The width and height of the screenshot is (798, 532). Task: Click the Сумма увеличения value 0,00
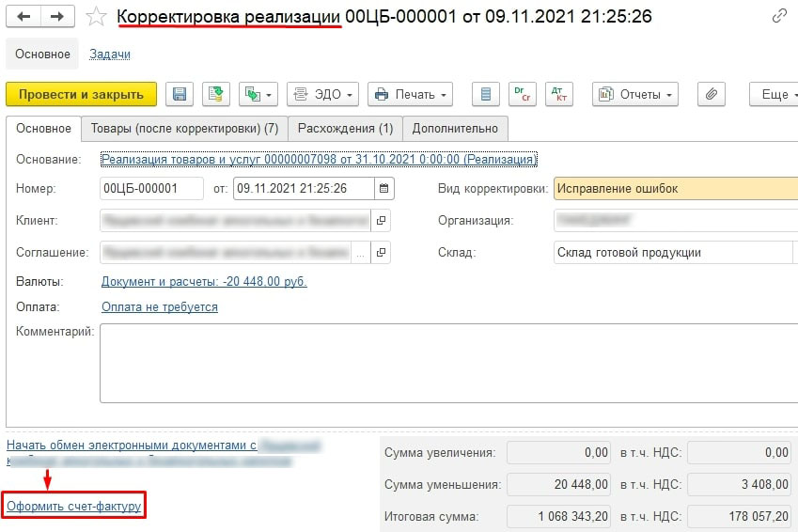[x=559, y=453]
